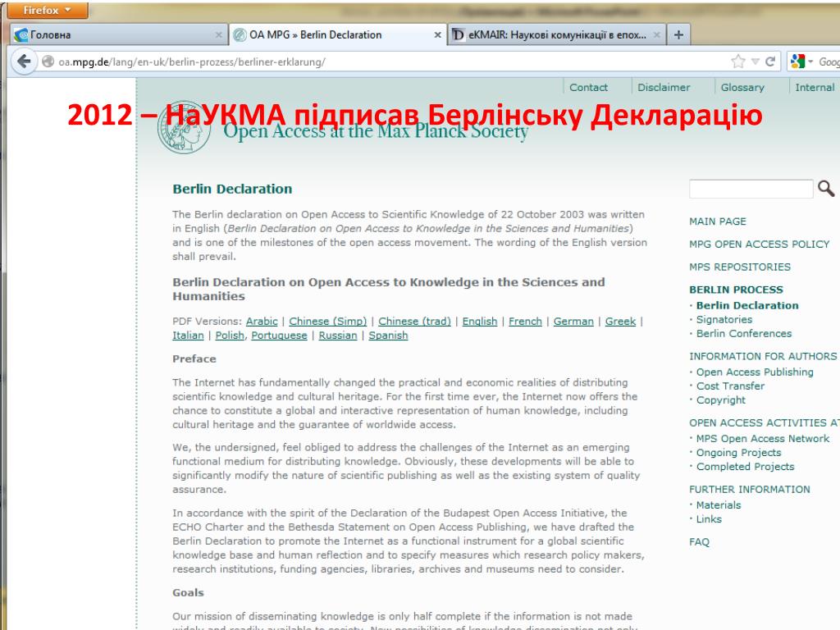840x630 pixels.
Task: Open MPS REPOSITORIES link
Action: (740, 267)
